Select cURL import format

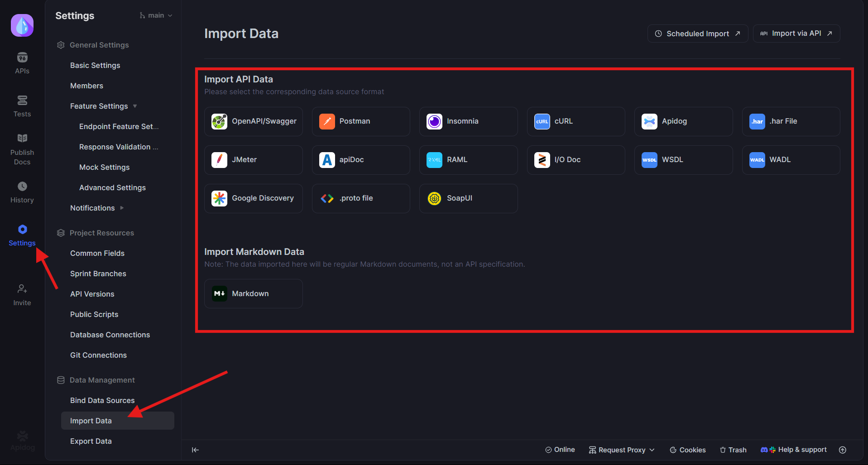(575, 121)
